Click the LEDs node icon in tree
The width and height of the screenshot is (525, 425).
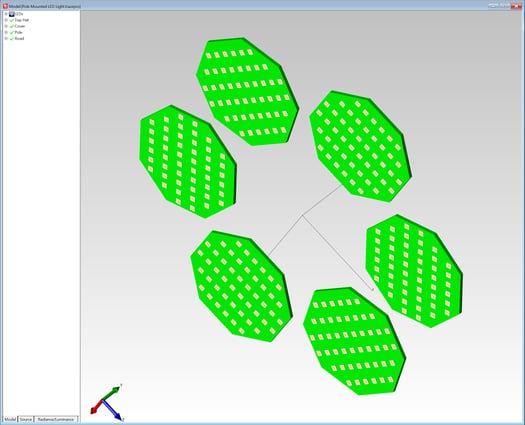click(x=12, y=14)
